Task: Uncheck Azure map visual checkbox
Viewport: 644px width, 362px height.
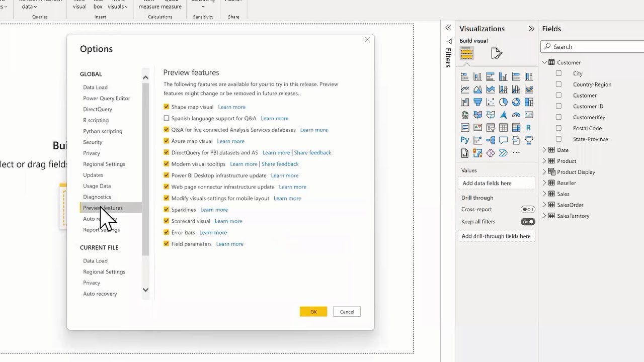Action: tap(167, 141)
